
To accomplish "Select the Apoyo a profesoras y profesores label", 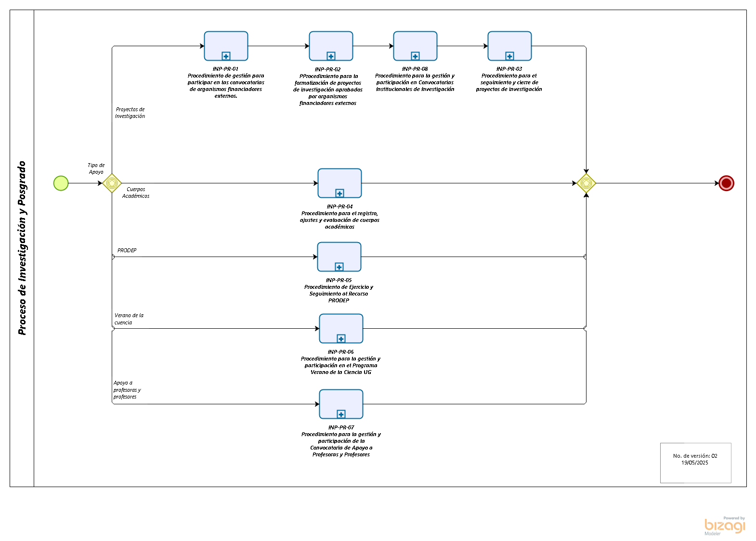I will pos(127,390).
